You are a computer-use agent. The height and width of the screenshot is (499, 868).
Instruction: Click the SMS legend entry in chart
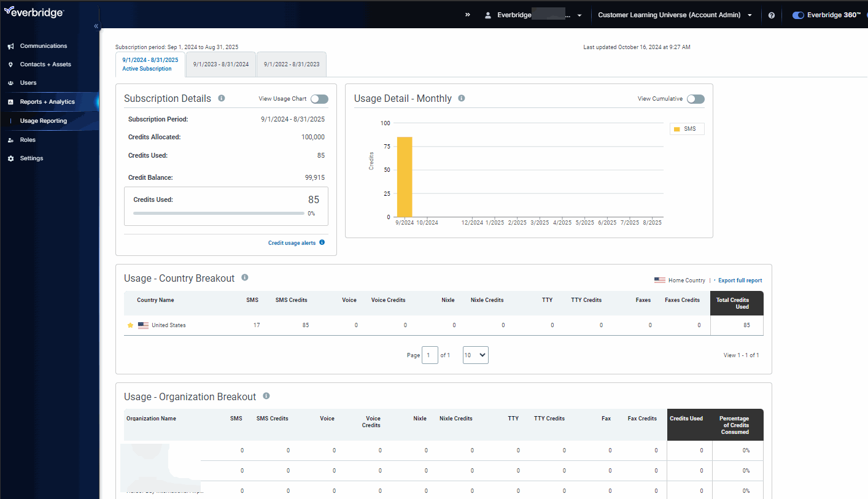[686, 129]
